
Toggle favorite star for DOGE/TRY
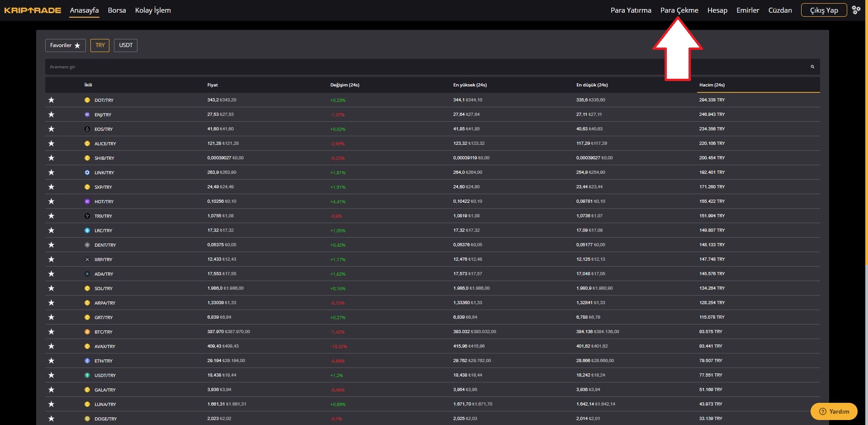coord(52,419)
